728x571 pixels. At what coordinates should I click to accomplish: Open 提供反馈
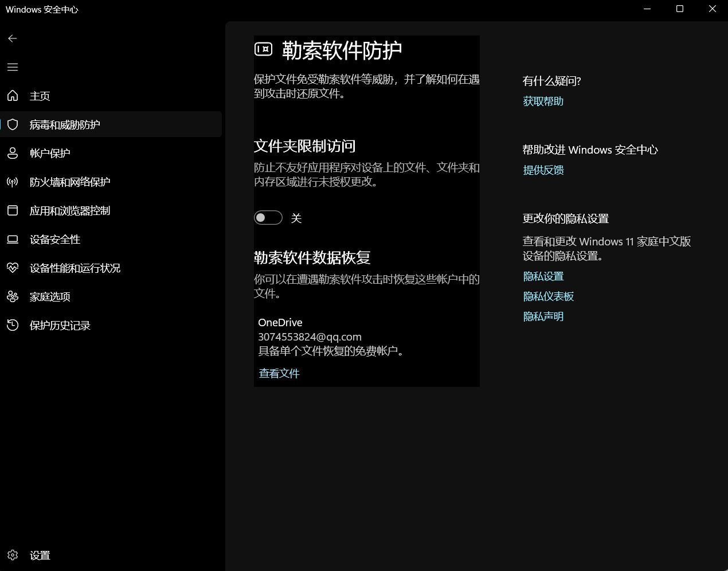(x=542, y=170)
